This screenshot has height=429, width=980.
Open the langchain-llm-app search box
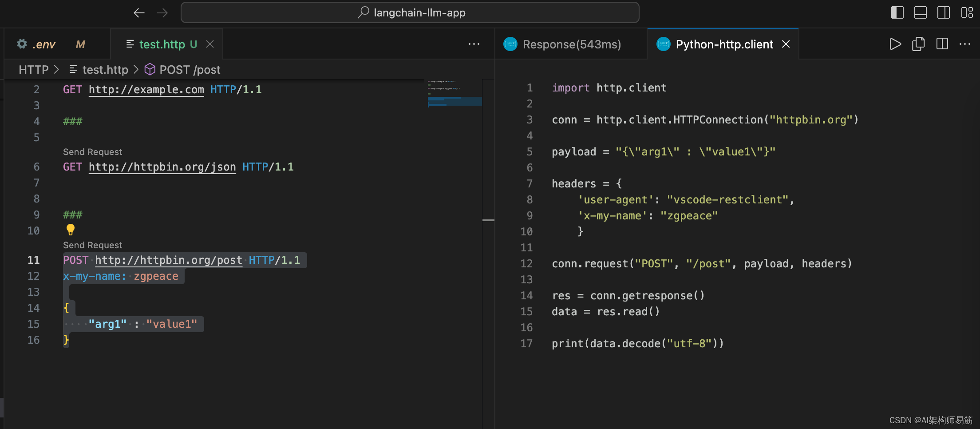[410, 13]
